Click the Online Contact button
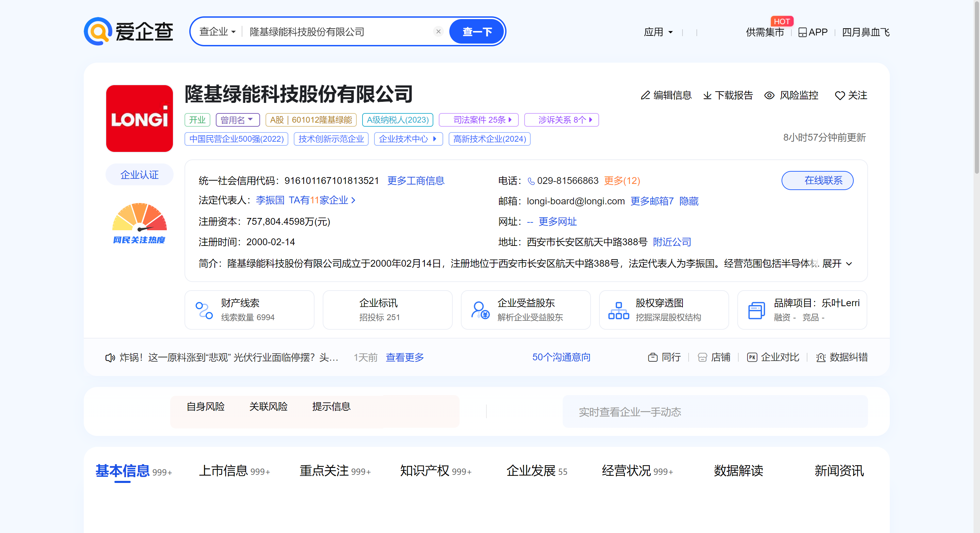The width and height of the screenshot is (980, 533). click(x=817, y=181)
